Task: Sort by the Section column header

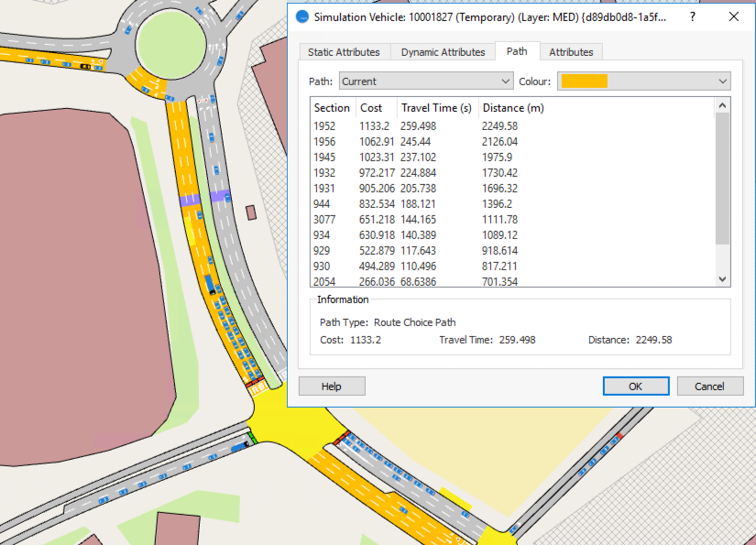Action: [332, 108]
